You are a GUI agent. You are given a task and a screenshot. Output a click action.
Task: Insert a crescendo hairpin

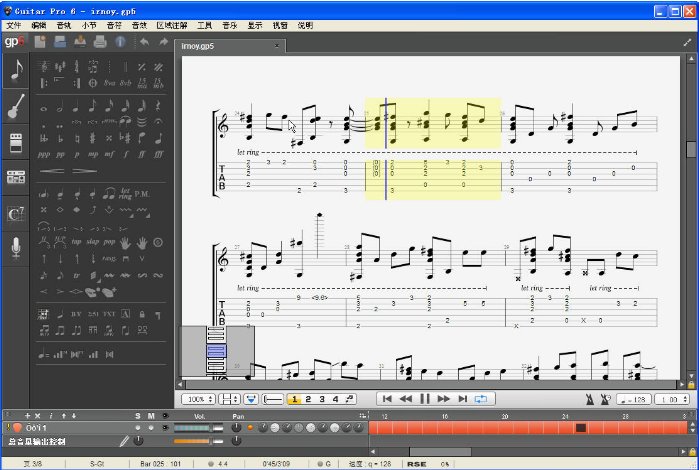pos(52,171)
